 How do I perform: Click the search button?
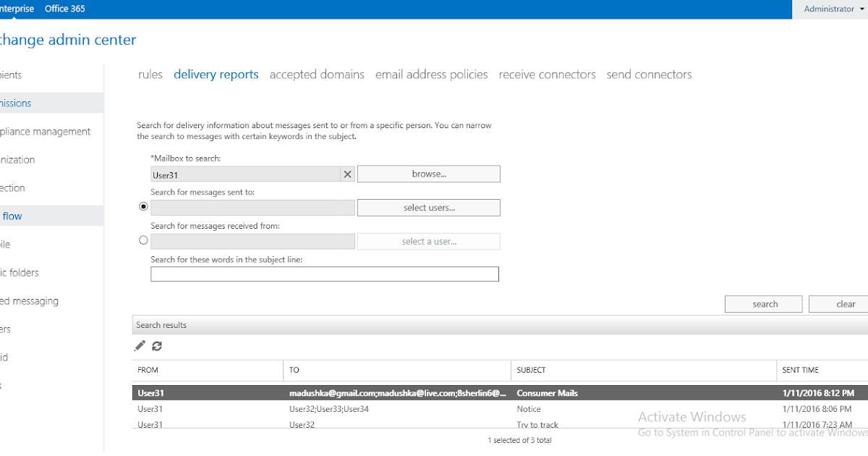point(763,303)
